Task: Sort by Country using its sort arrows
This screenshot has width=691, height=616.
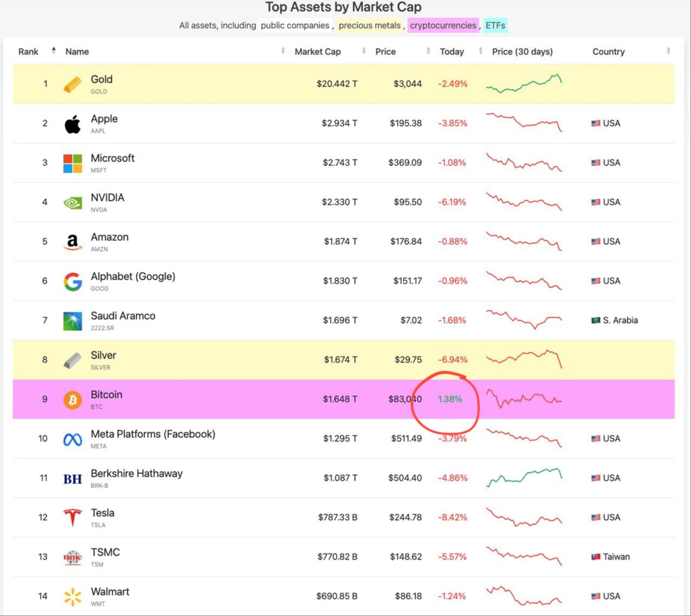Action: point(668,51)
